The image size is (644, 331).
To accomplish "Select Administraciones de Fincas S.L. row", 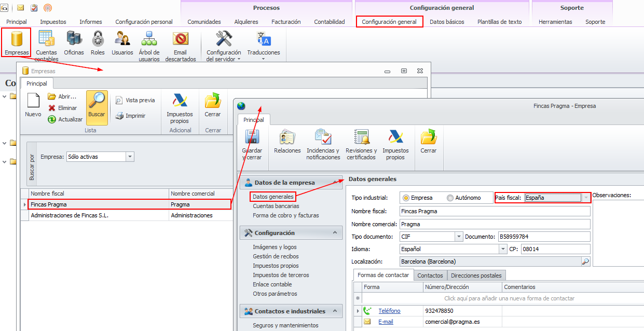I will click(127, 215).
